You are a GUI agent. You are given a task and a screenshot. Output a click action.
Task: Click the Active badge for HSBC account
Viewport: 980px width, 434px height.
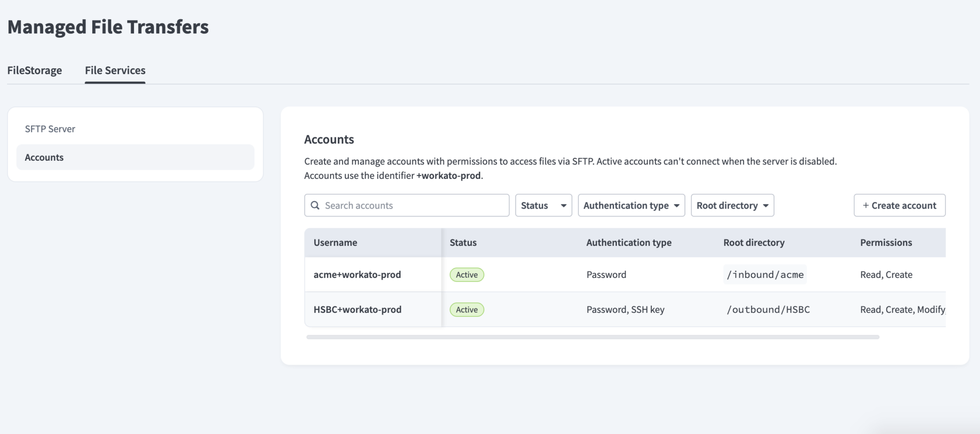[x=467, y=310]
